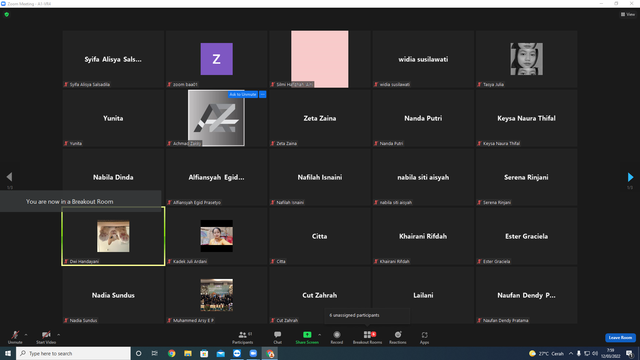This screenshot has width=640, height=360.
Task: Click the 6 unassigned participants tooltip
Action: 367,316
